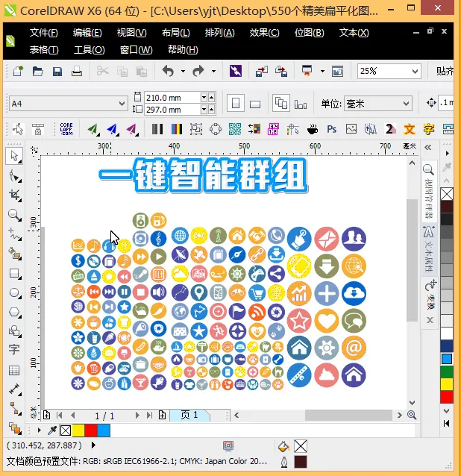
Task: Click the page height 297.0 mm field
Action: (x=172, y=109)
